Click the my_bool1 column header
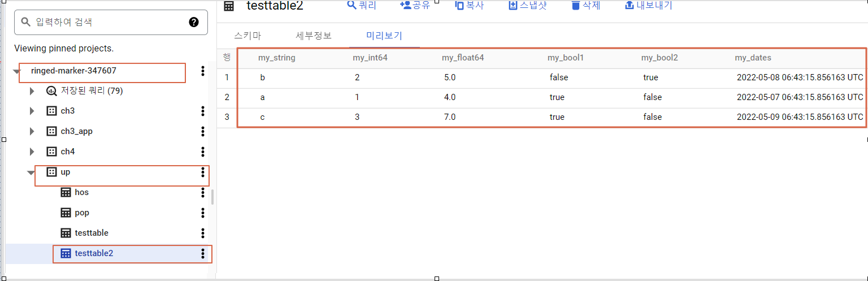 point(566,58)
